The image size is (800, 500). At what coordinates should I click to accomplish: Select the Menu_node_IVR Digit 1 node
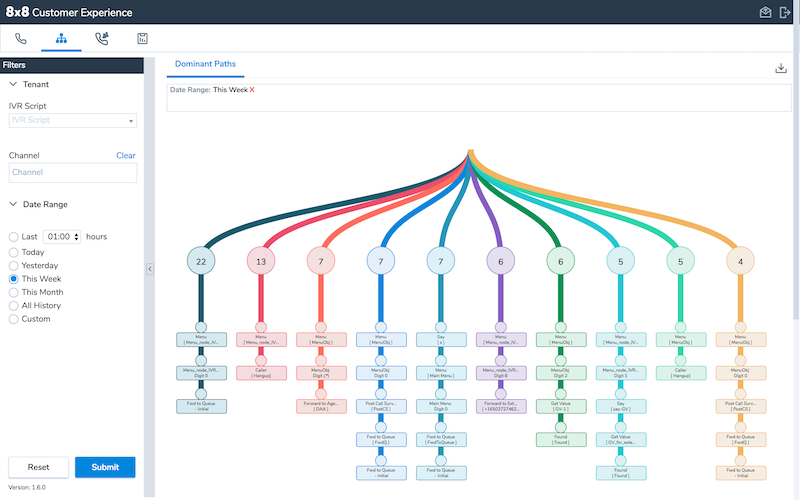(621, 373)
